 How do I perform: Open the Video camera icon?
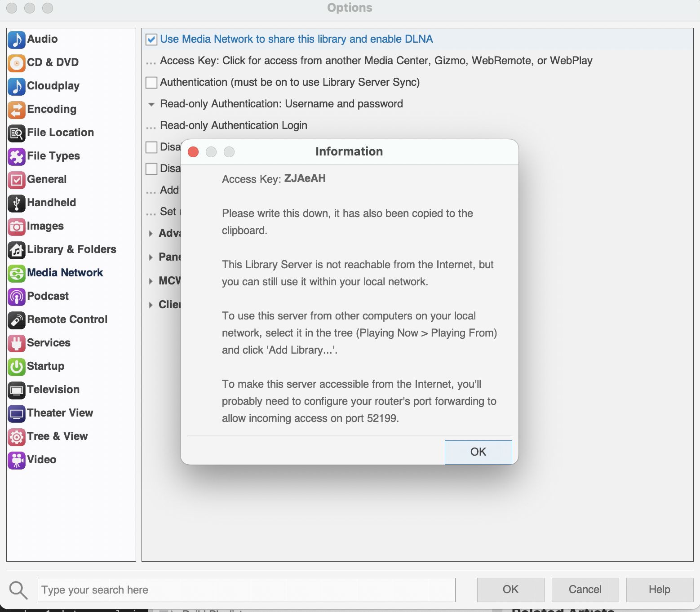[17, 460]
